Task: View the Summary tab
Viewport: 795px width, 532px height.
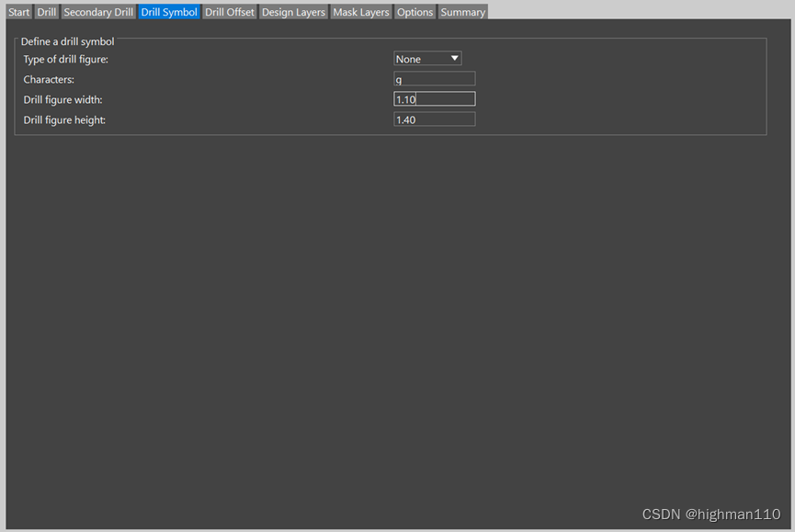Action: 462,12
